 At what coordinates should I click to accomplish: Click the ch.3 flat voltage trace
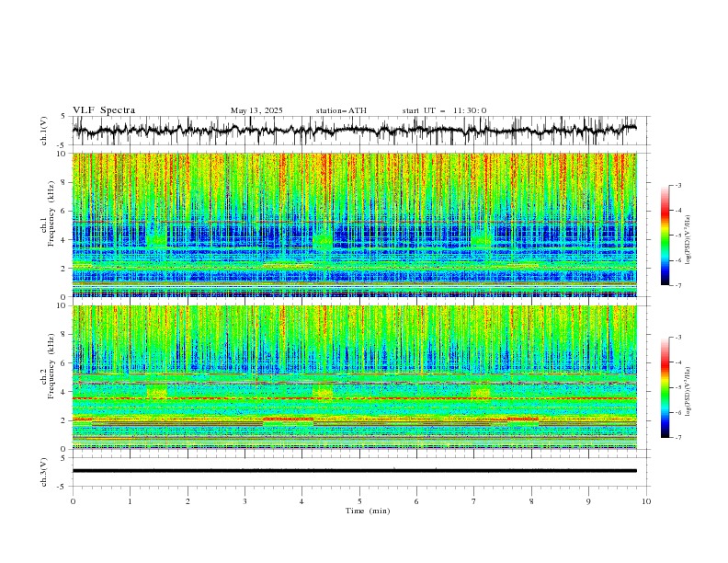pyautogui.click(x=354, y=471)
